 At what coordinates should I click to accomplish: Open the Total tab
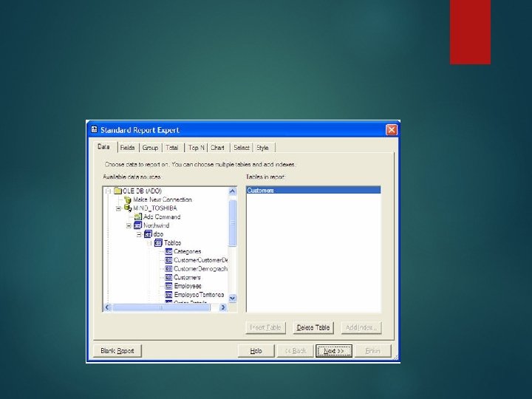click(x=172, y=148)
